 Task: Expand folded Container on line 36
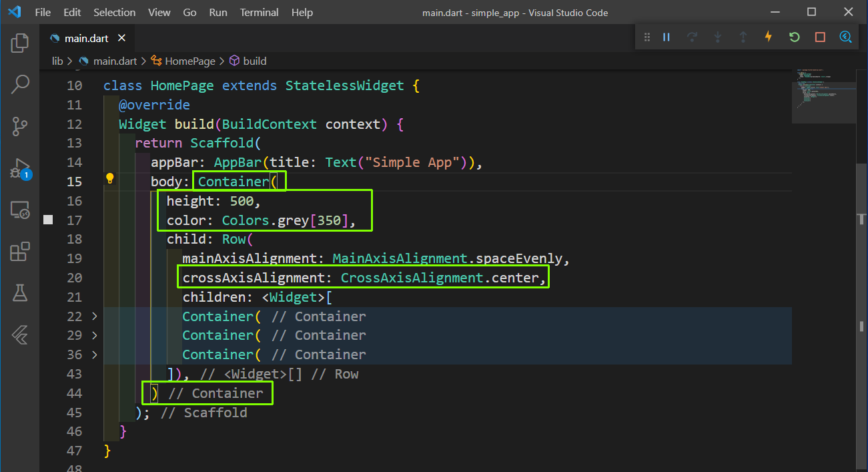click(x=94, y=355)
